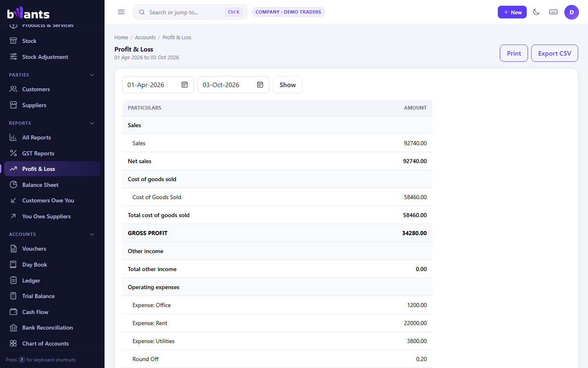Click the All Reports chart icon
This screenshot has width=588, height=368.
tap(13, 137)
